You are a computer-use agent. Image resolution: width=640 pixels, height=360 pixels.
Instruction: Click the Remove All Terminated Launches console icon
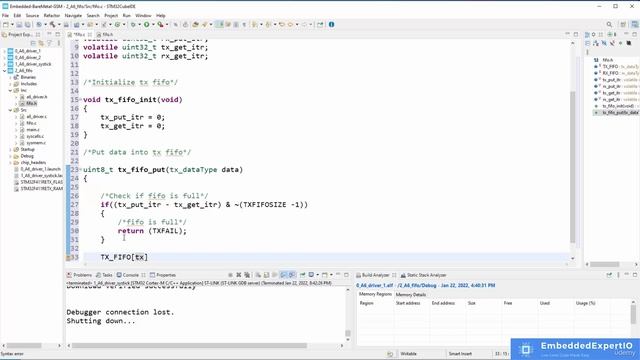click(x=247, y=275)
